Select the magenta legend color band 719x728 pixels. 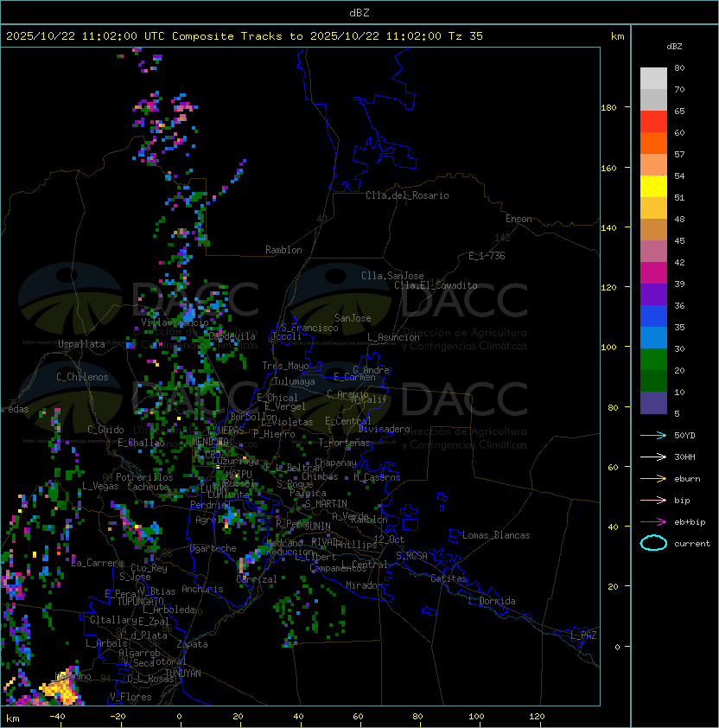pyautogui.click(x=653, y=272)
